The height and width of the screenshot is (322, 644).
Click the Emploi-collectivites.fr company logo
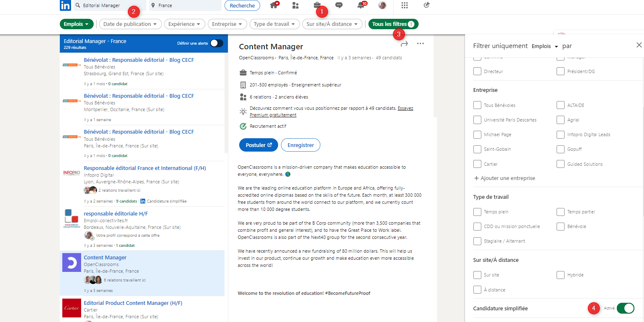pyautogui.click(x=71, y=218)
